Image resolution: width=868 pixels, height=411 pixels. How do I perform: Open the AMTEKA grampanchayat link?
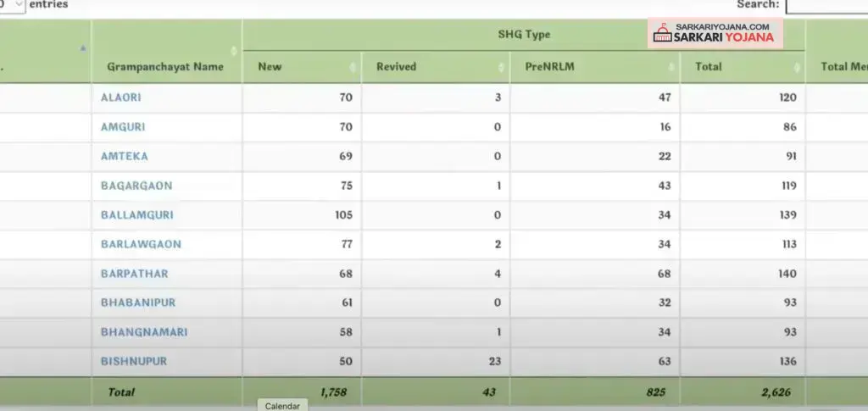click(x=125, y=156)
